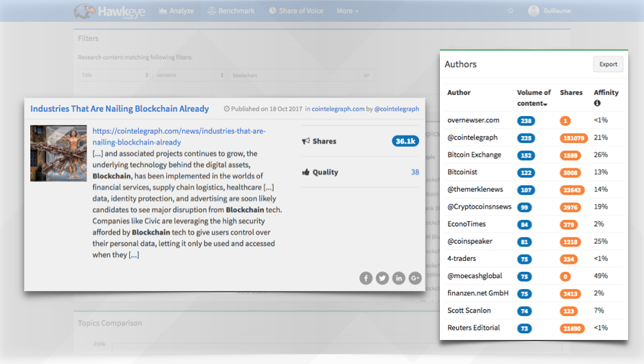Select author @coinspeaker
644x364 pixels.
[470, 241]
